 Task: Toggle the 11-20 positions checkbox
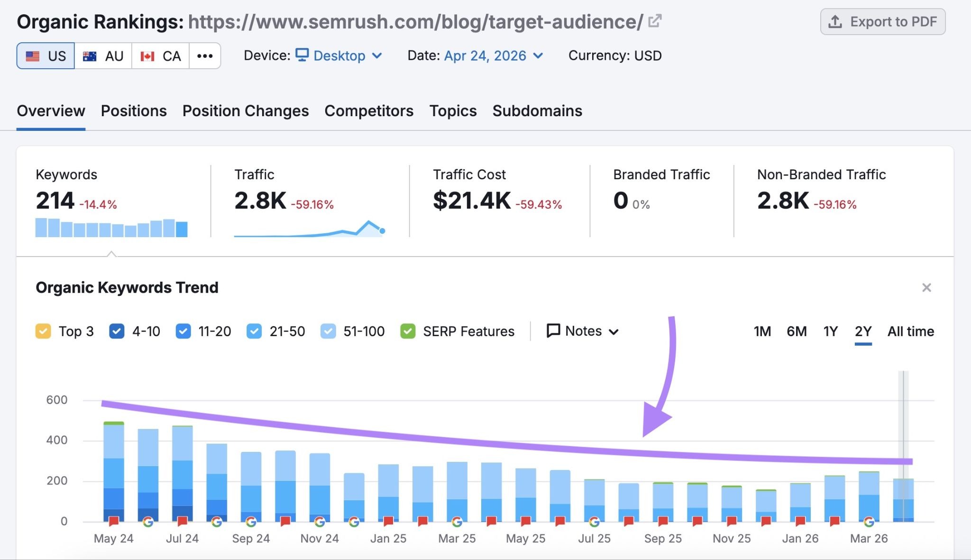[183, 331]
